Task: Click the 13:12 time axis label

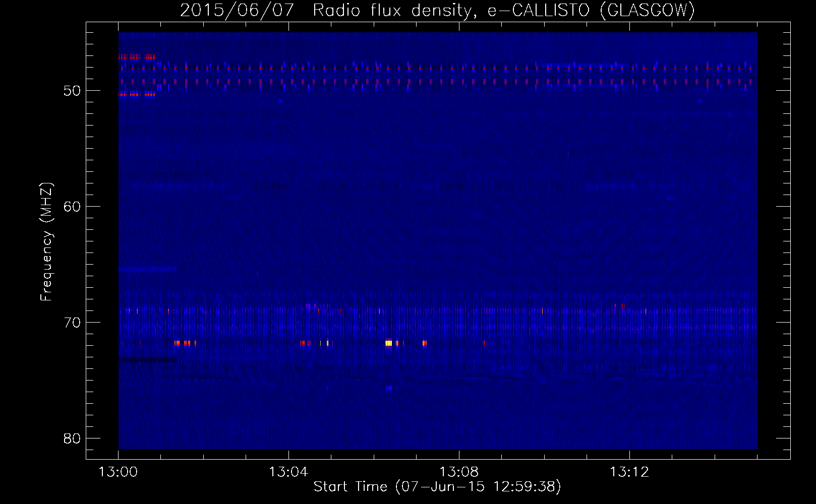Action: click(629, 472)
